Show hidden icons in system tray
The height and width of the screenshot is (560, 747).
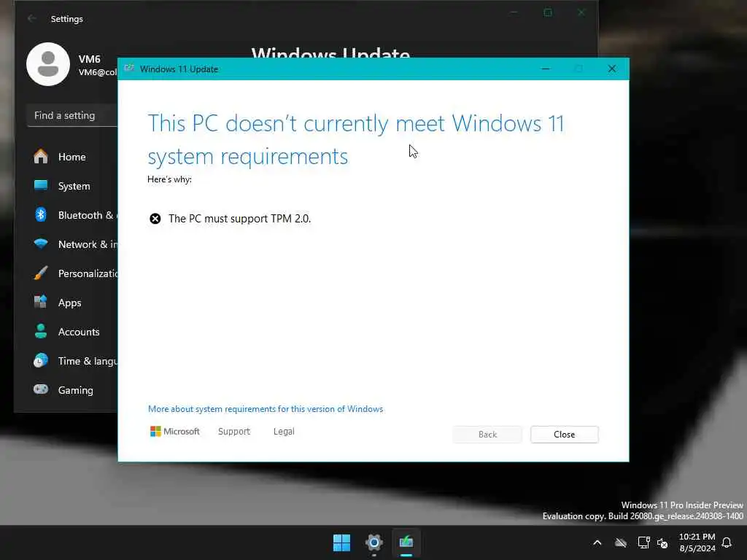tap(597, 542)
